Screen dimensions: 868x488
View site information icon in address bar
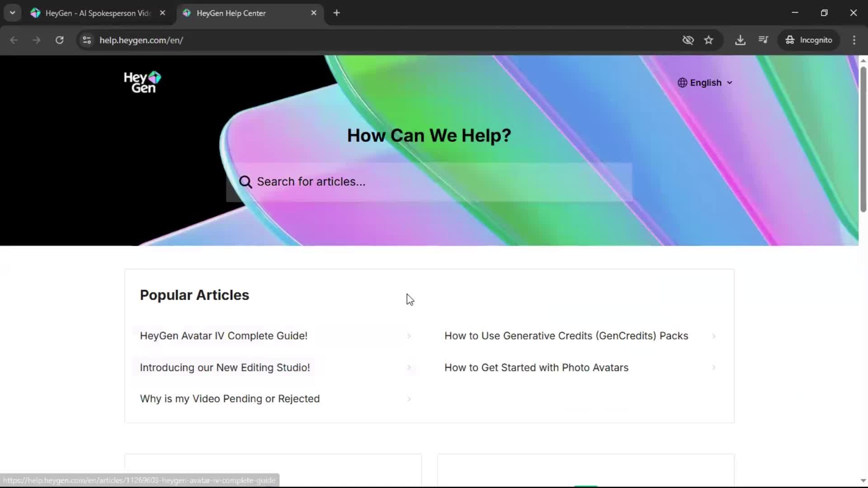pos(87,40)
